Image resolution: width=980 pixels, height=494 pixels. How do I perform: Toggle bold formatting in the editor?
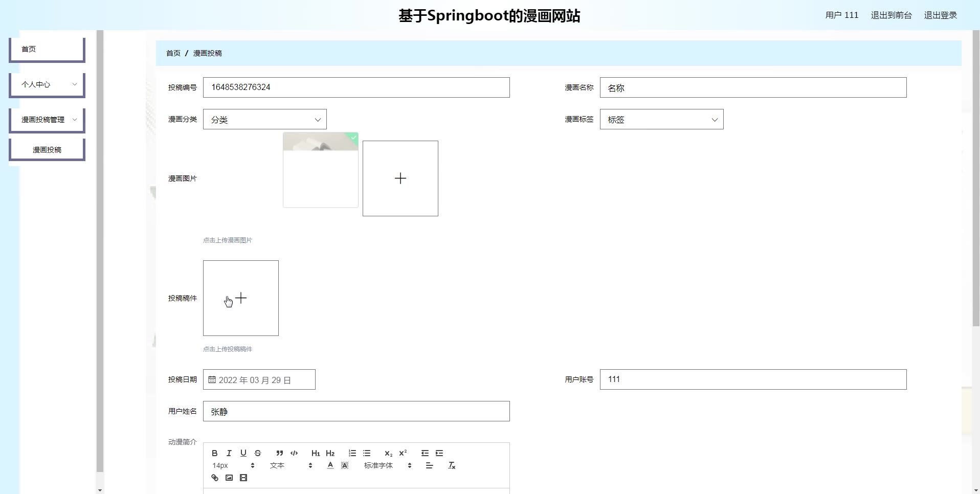click(x=215, y=453)
